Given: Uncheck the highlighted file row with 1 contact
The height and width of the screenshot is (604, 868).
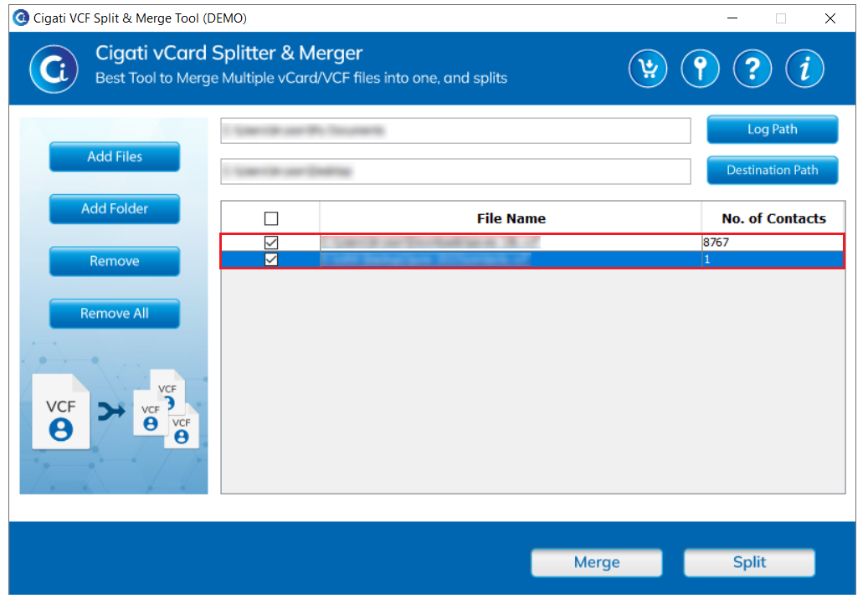Looking at the screenshot, I should coord(271,259).
